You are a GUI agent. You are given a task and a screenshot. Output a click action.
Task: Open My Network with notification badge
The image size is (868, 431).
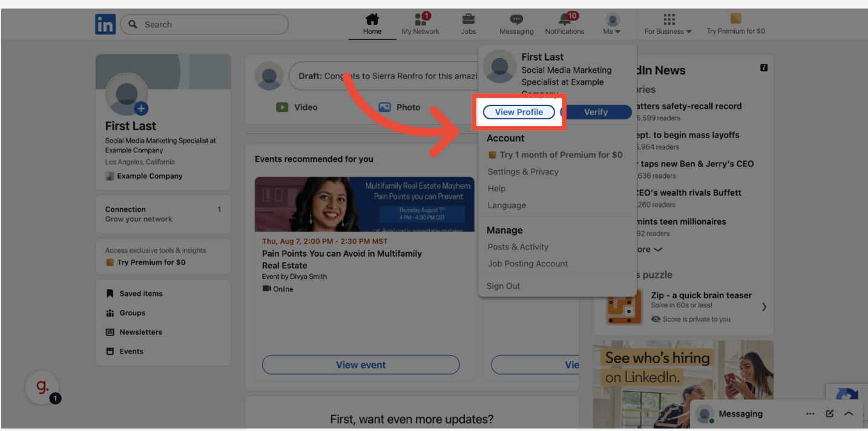(x=421, y=24)
